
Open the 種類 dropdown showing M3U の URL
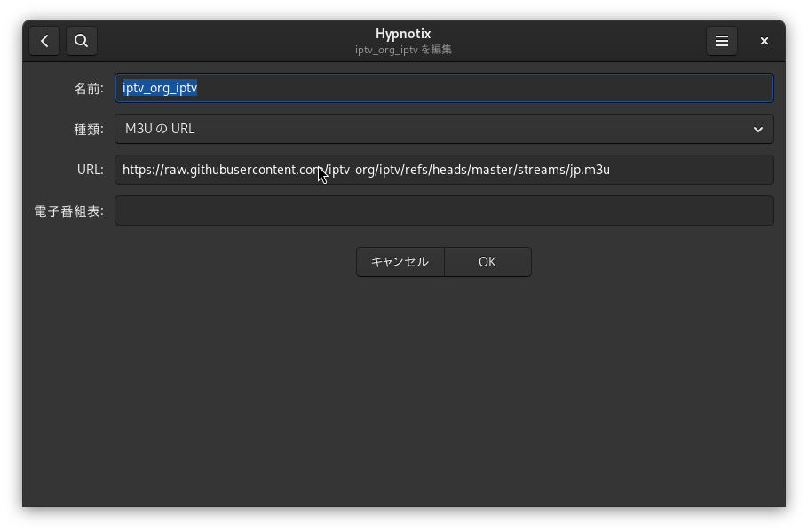435,129
